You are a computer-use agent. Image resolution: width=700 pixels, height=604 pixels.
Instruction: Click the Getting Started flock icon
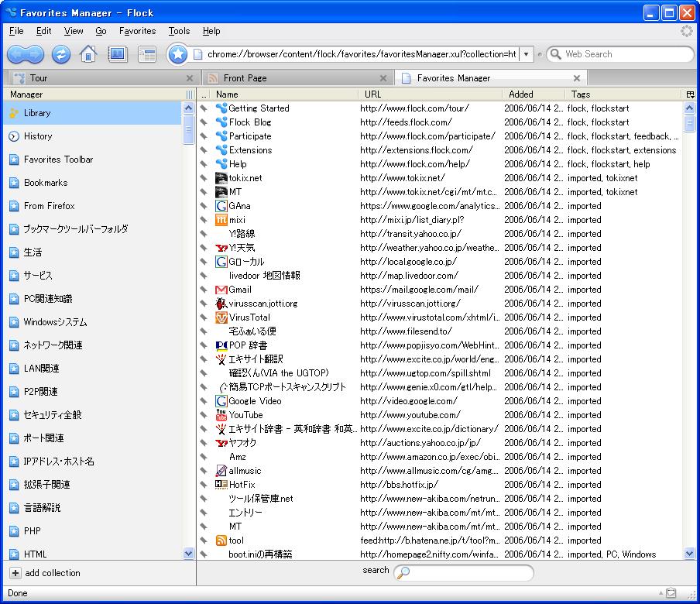[221, 108]
